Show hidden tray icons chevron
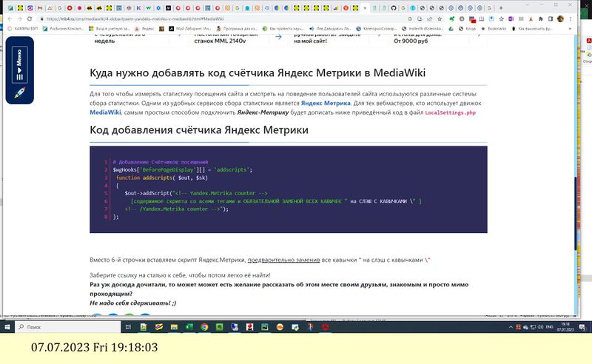This screenshot has height=364, width=592. [x=511, y=327]
